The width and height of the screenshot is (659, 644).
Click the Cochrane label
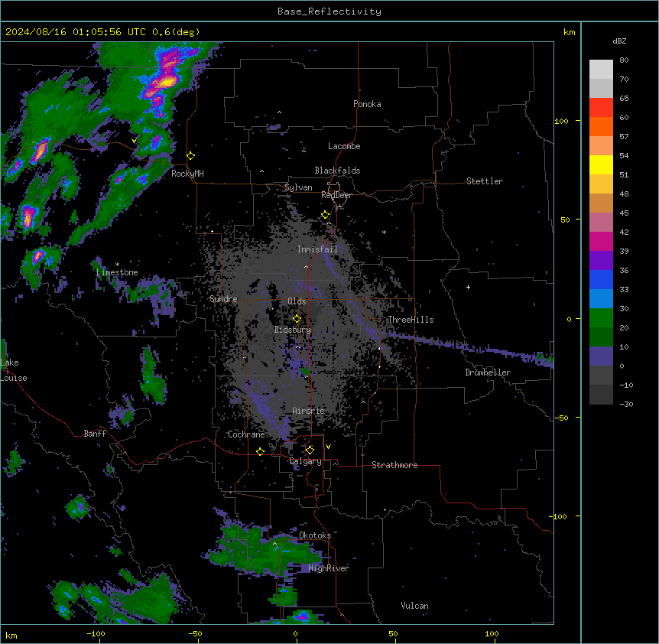coord(246,434)
